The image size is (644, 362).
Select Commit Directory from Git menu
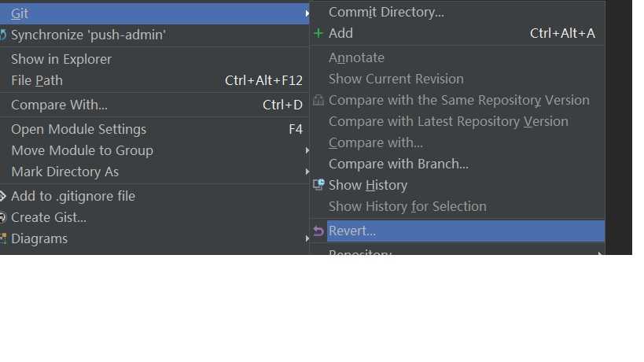pos(386,12)
